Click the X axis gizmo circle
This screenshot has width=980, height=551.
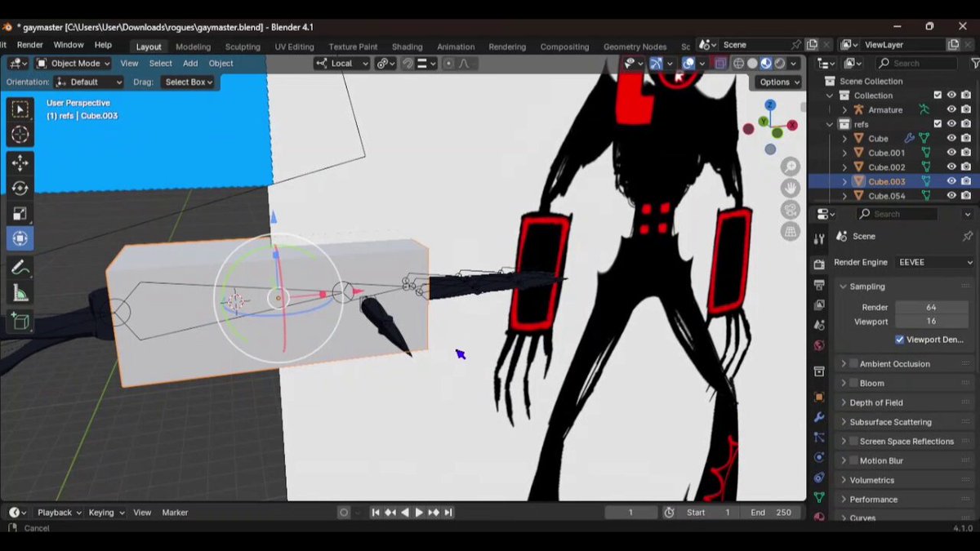(x=792, y=125)
